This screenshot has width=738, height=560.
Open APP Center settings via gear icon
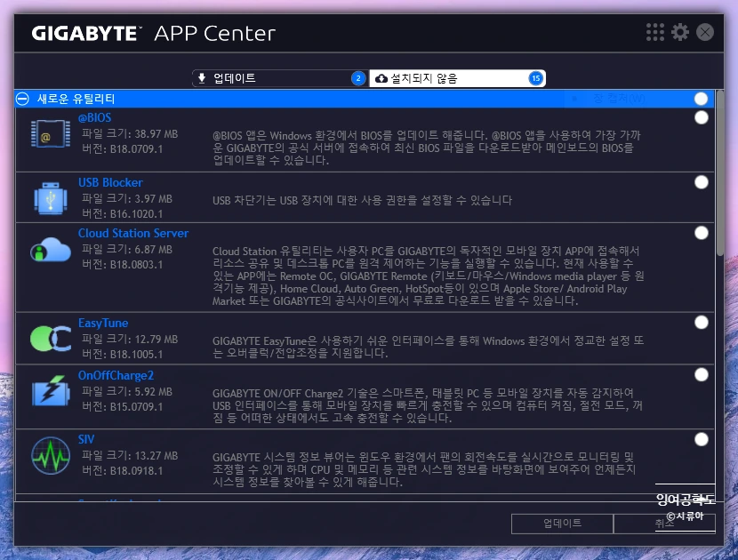pyautogui.click(x=679, y=31)
